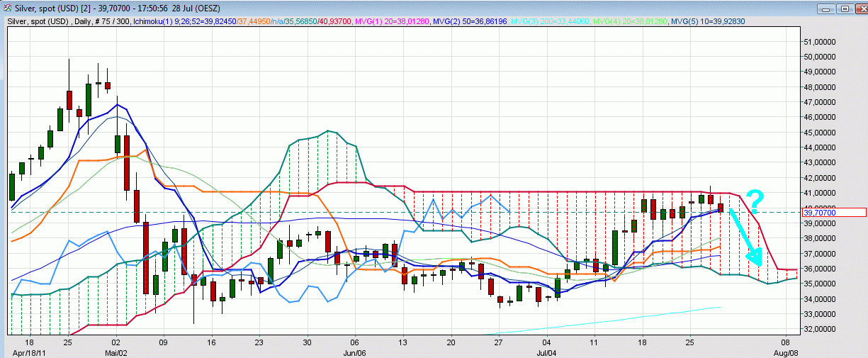Click the date label 30 on time axis
868x358 pixels.
point(306,341)
